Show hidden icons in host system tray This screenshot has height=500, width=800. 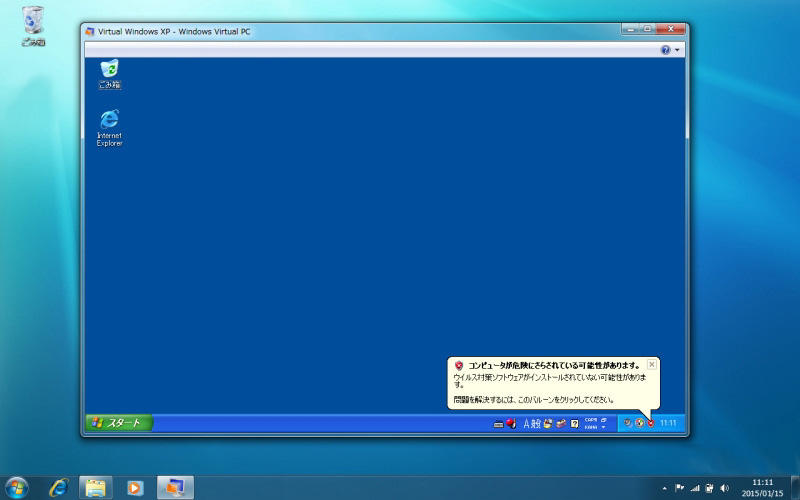pos(665,488)
